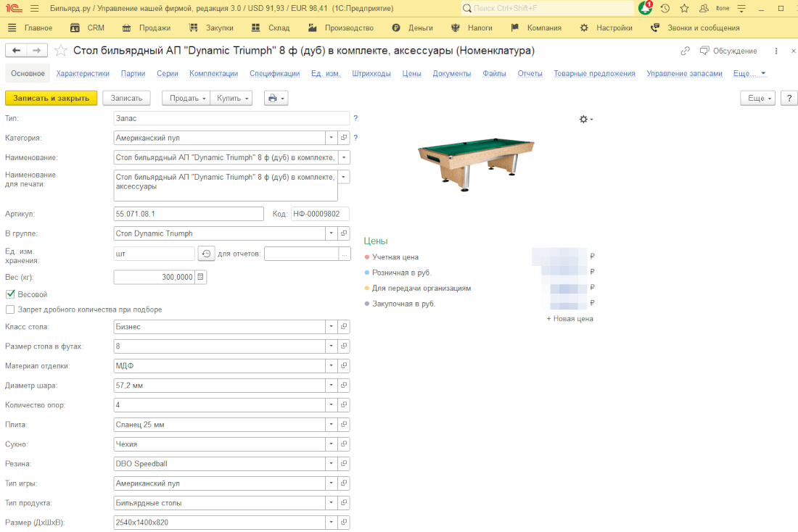Click the star icon to favorite this item

click(x=61, y=51)
